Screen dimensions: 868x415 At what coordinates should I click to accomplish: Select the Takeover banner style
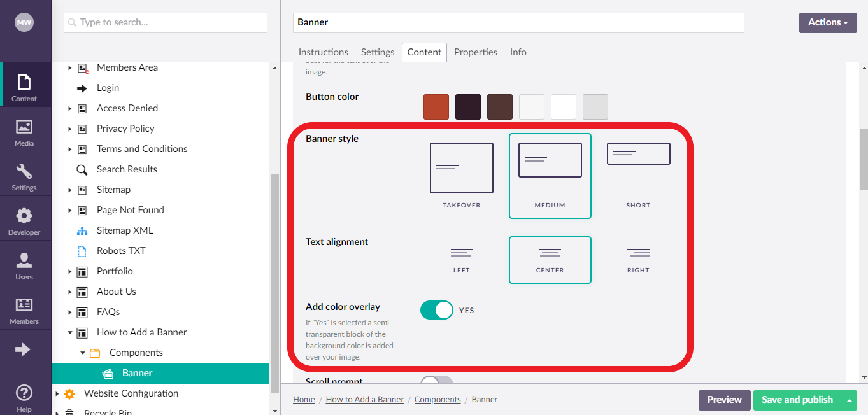coord(462,176)
